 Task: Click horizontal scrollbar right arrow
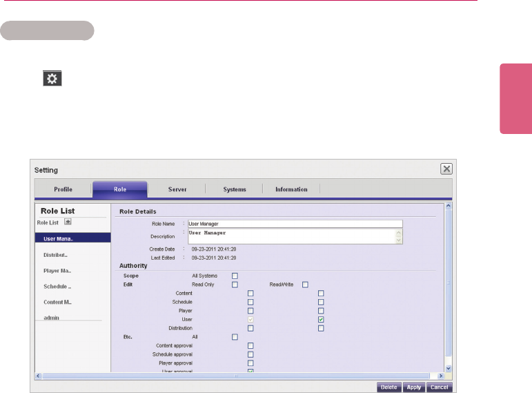point(441,376)
